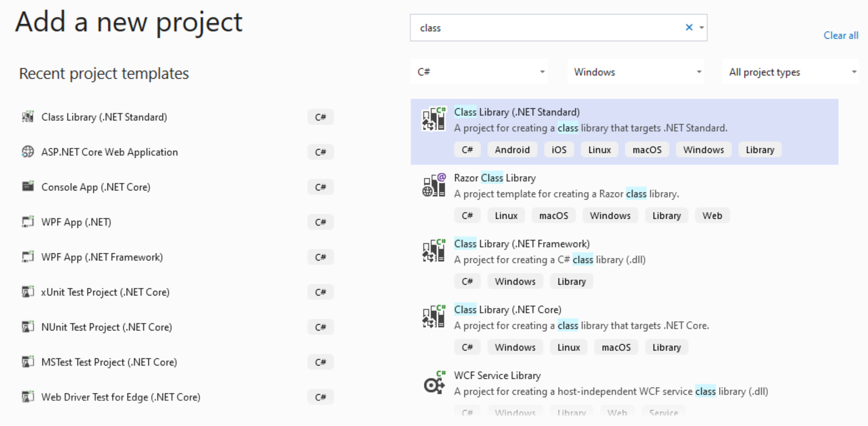Click Windows tag on Class Library (.NET Standard)

703,150
